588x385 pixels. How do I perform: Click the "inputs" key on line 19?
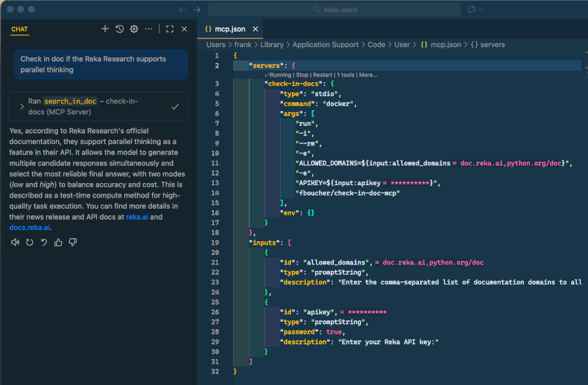click(265, 242)
